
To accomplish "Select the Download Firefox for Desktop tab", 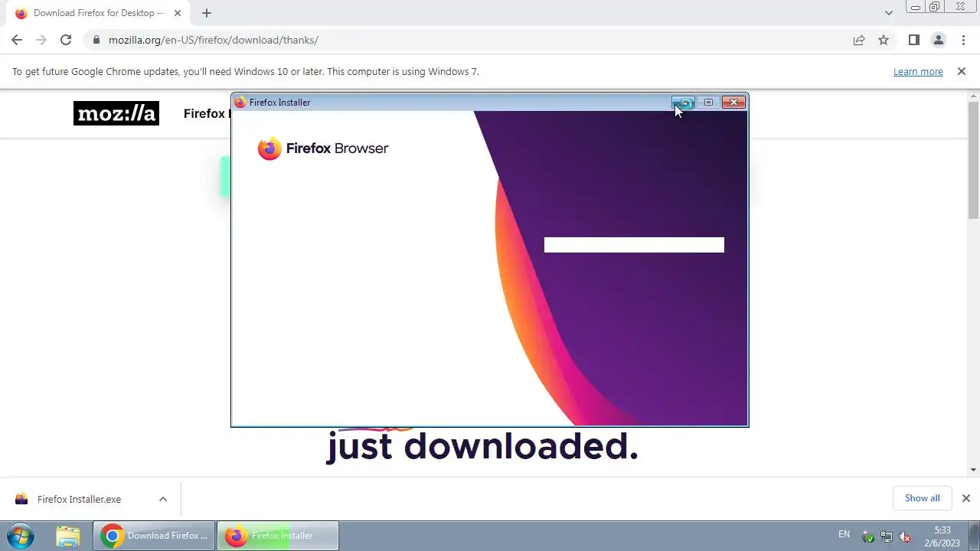I will click(x=98, y=13).
